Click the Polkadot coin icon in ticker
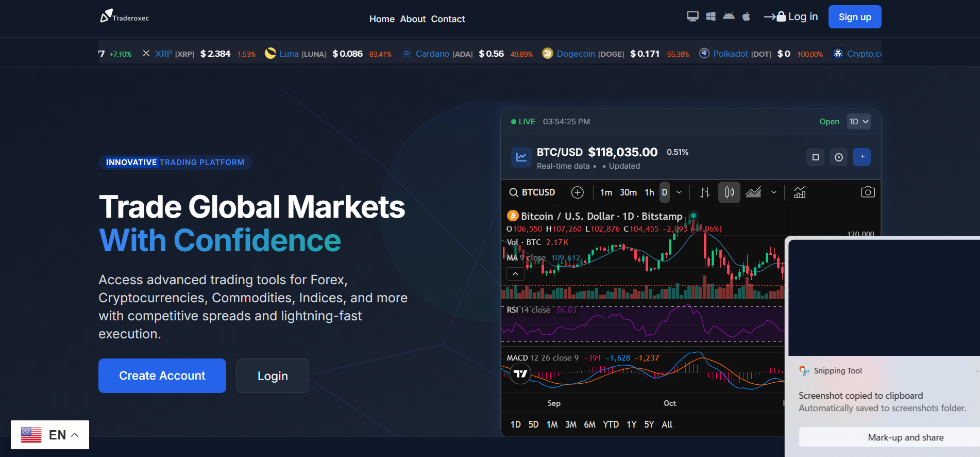Image resolution: width=980 pixels, height=457 pixels. pyautogui.click(x=704, y=54)
